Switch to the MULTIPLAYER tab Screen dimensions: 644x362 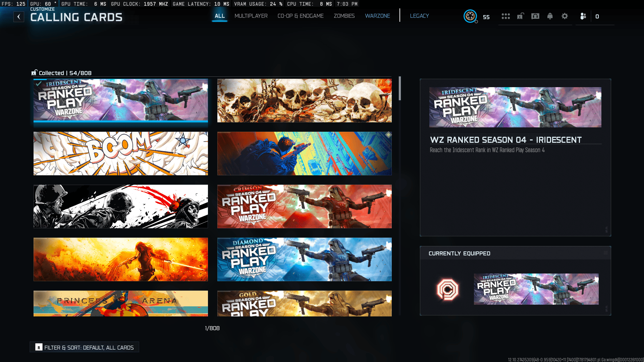[251, 16]
